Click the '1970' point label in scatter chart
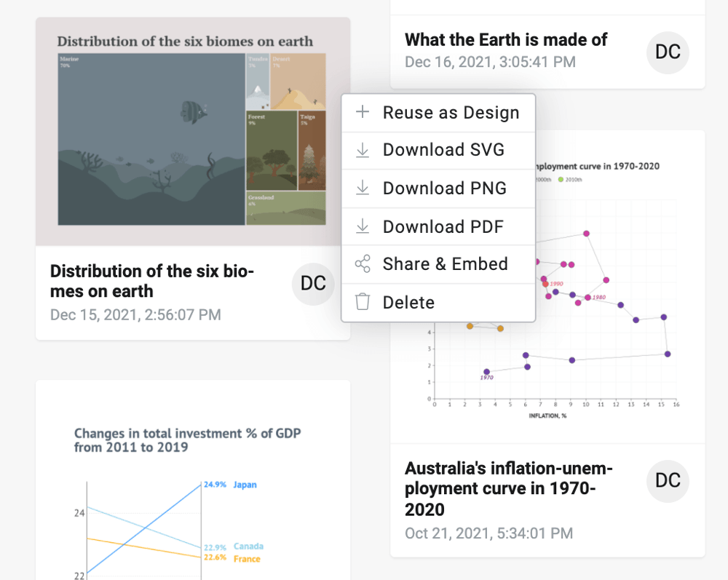This screenshot has height=580, width=728. tap(486, 378)
